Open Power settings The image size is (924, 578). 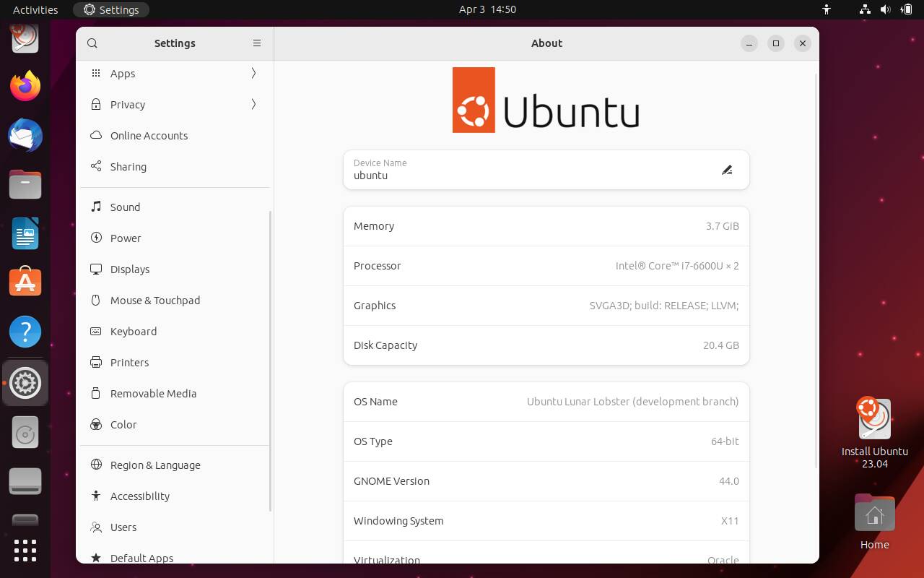point(125,238)
